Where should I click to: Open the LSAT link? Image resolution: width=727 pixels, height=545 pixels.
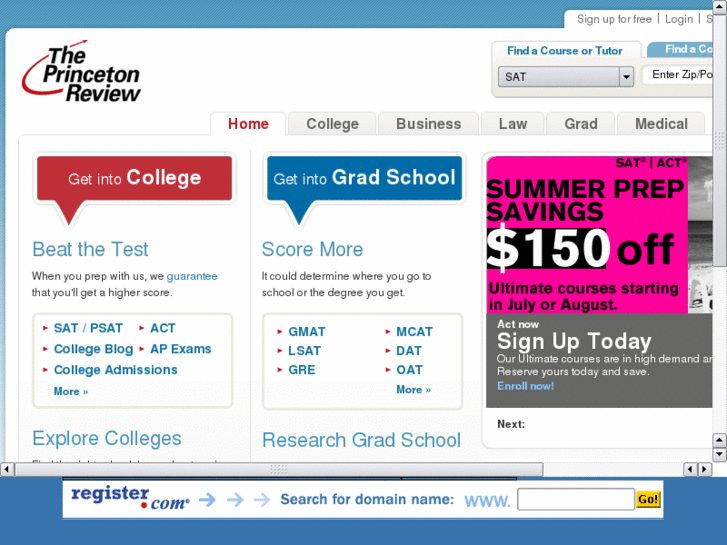[304, 351]
